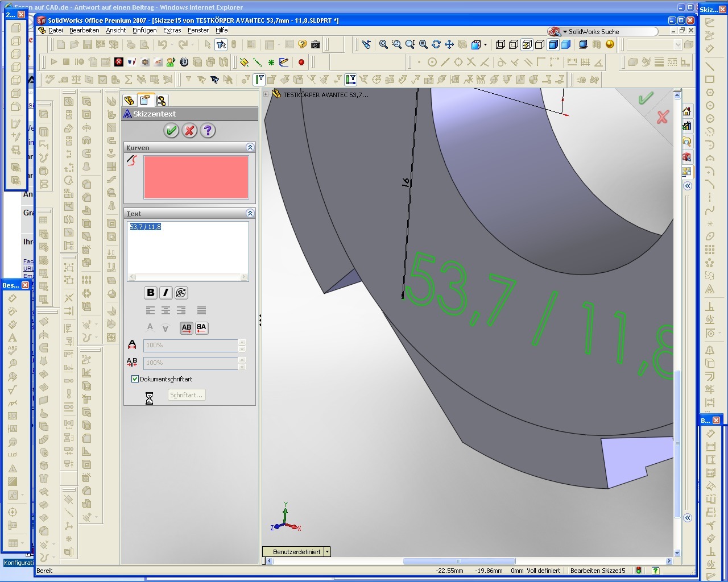728x582 pixels.
Task: Click the rotate text button
Action: point(181,293)
